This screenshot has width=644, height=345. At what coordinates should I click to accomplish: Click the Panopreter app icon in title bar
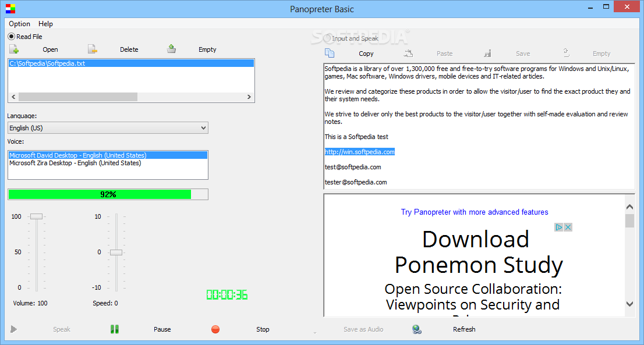10,9
